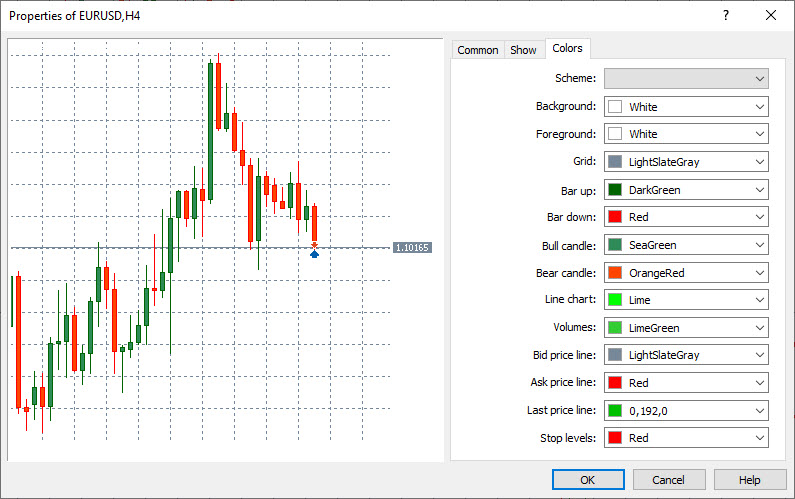Image resolution: width=795 pixels, height=499 pixels.
Task: Expand the Grid color dropdown arrow
Action: pos(760,162)
